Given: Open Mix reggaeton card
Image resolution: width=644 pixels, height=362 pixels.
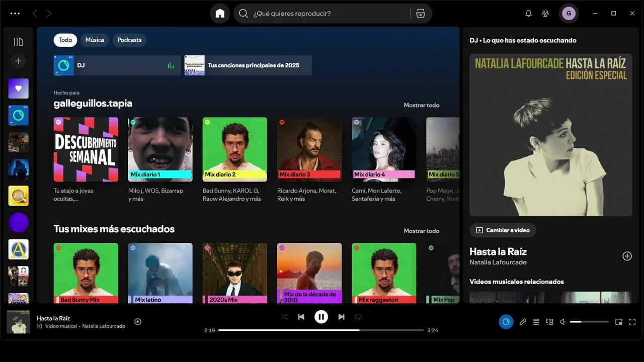Looking at the screenshot, I should tap(384, 273).
